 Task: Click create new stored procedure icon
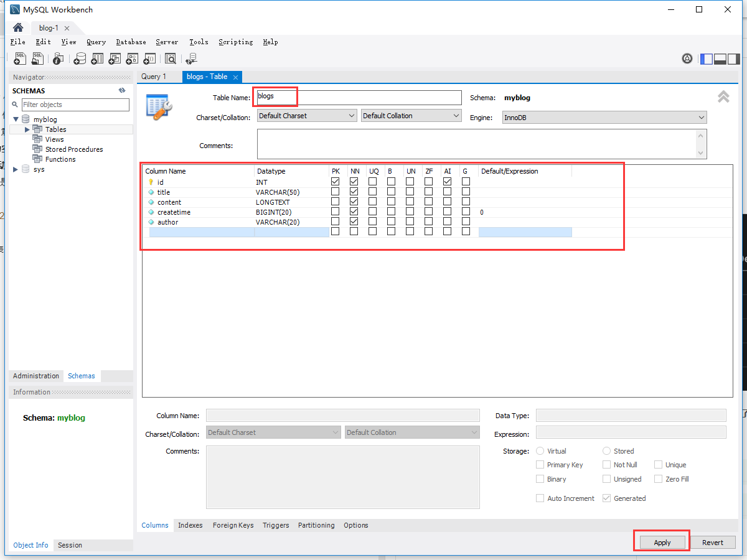132,58
